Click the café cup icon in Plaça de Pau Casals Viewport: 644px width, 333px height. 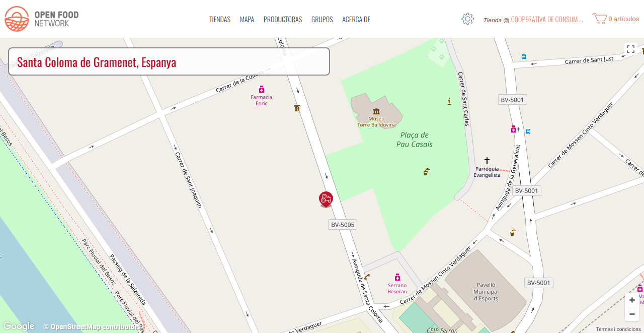tap(426, 172)
